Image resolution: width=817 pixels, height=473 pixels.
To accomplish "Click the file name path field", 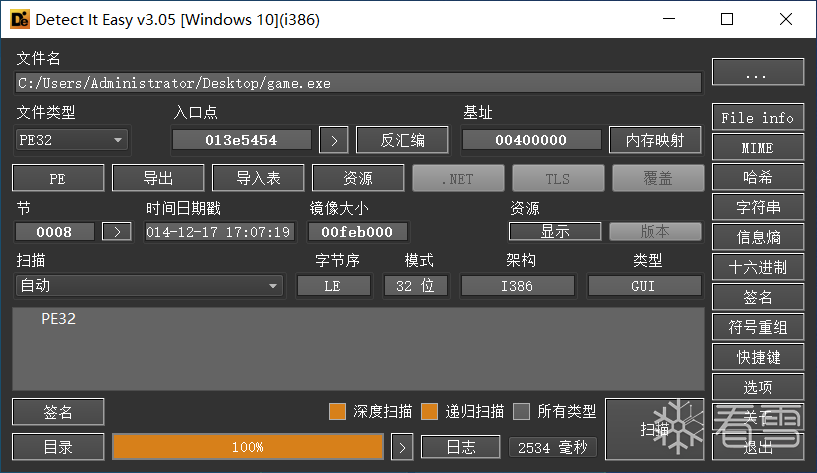I will tap(358, 83).
